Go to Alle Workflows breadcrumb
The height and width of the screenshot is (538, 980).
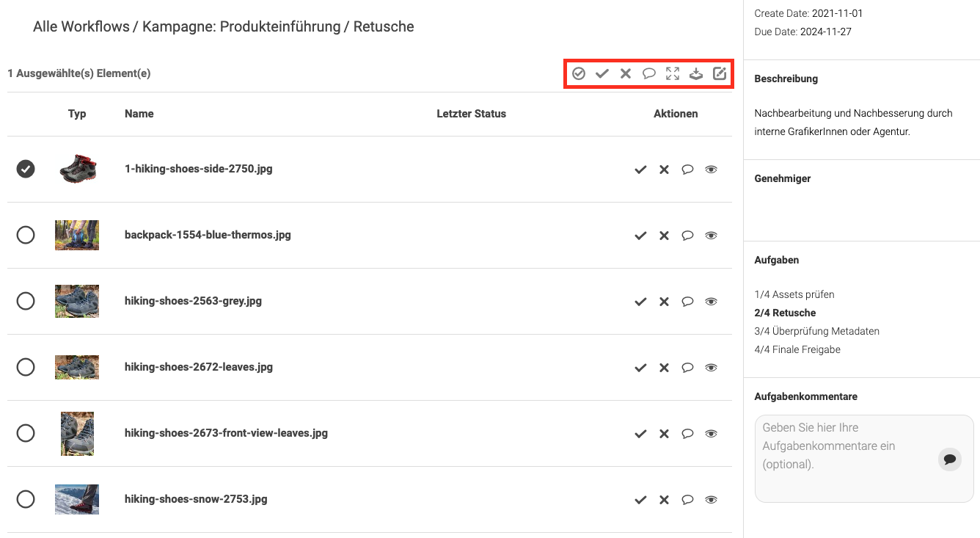[x=81, y=27]
